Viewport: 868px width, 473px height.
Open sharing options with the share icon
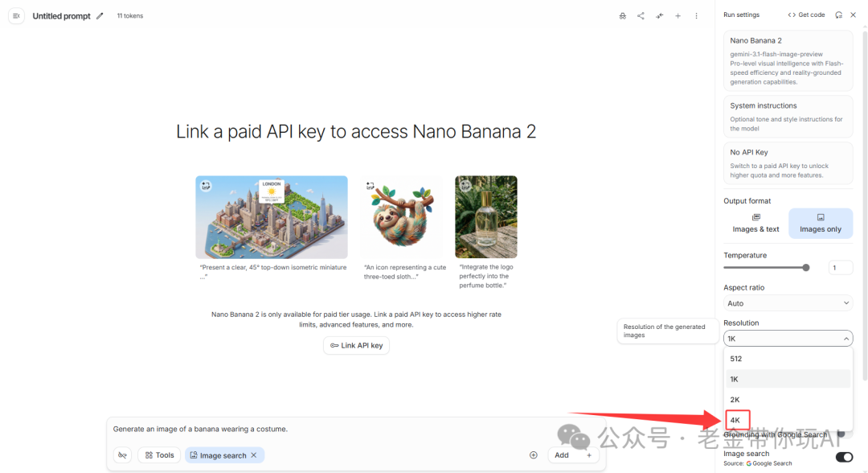(641, 15)
